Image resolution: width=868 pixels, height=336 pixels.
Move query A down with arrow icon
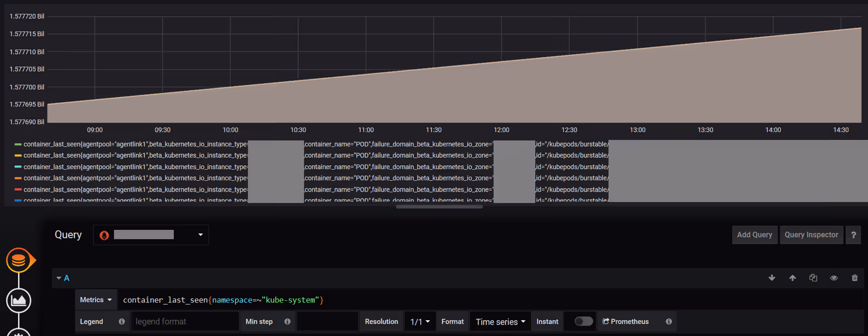point(772,278)
